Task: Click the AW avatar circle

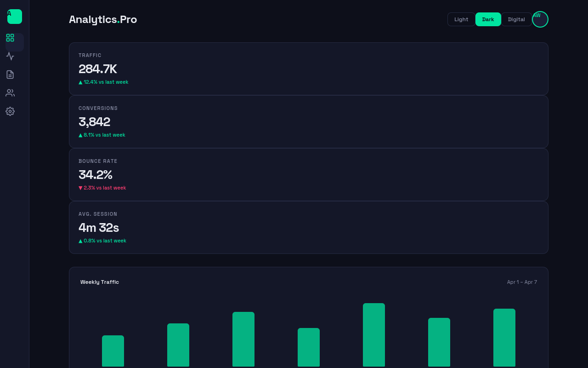Action: pos(540,19)
